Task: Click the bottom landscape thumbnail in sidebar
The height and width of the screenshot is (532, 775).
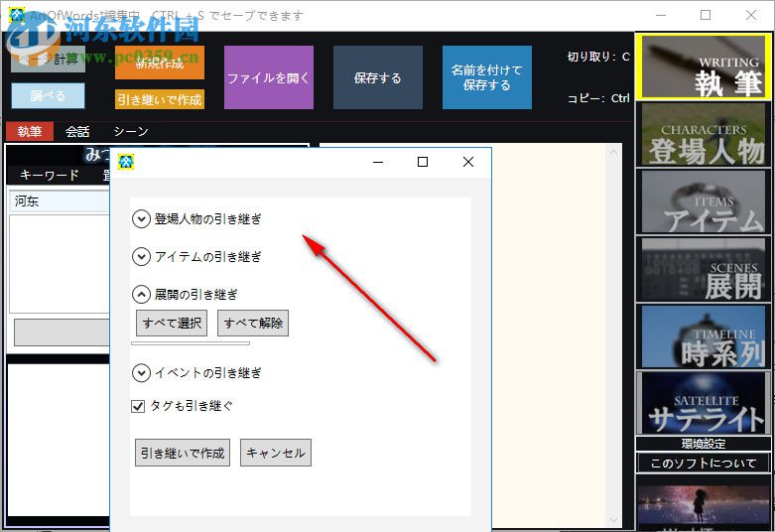Action: (x=703, y=504)
